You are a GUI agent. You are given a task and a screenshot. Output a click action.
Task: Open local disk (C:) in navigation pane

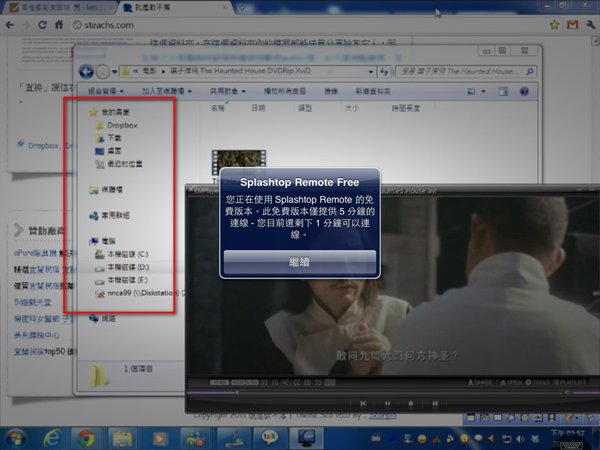pyautogui.click(x=122, y=254)
